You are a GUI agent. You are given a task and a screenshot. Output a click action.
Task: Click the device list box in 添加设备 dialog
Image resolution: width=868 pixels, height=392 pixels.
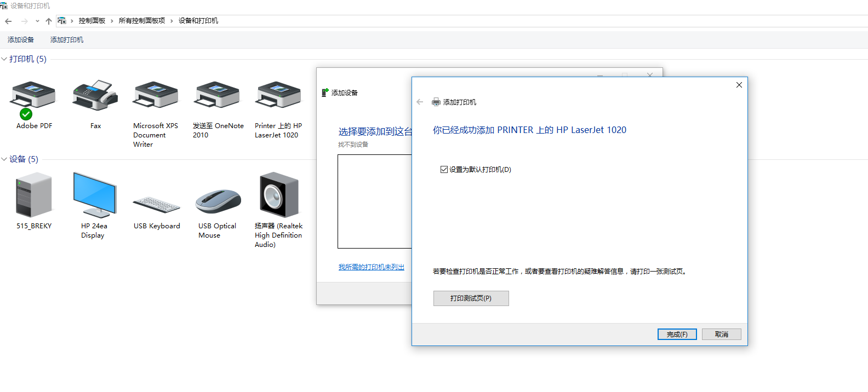point(375,201)
